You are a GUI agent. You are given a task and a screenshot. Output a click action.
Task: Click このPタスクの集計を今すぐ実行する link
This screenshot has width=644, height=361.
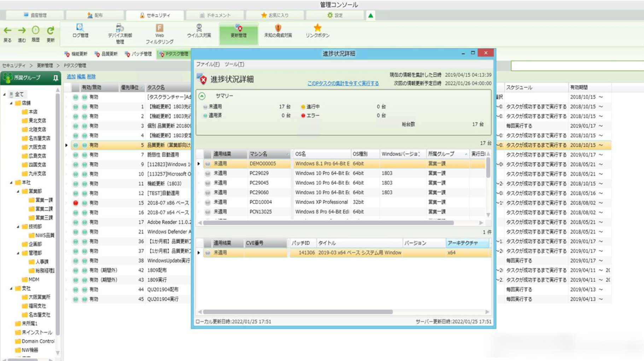(x=343, y=84)
